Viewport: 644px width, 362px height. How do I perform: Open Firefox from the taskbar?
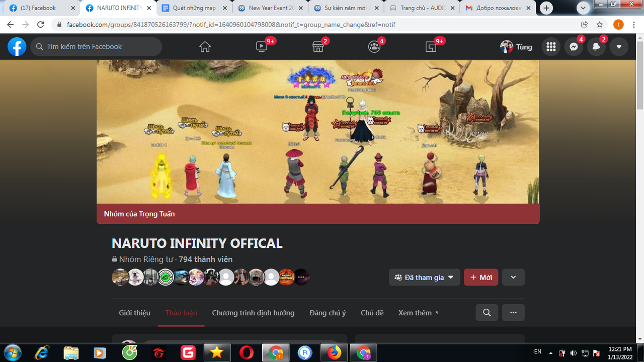pos(333,352)
